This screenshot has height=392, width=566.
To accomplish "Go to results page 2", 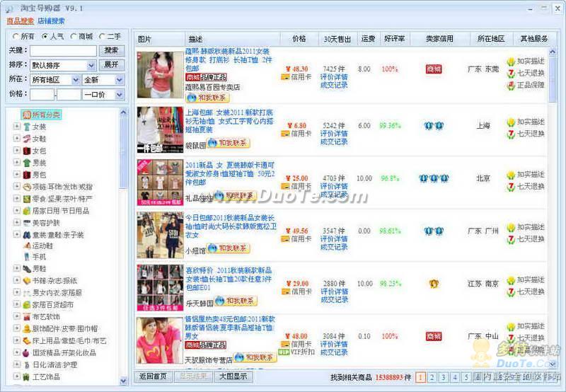I will pyautogui.click(x=432, y=378).
